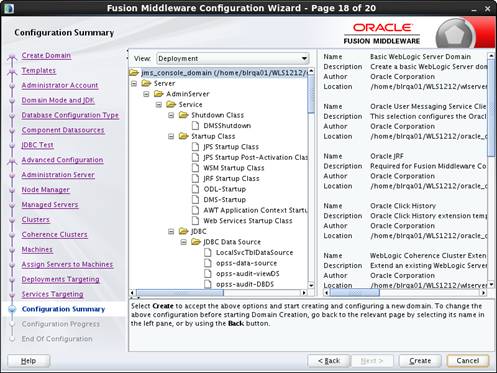Click the wizard icon in the title bar
This screenshot has height=373, width=497.
click(x=9, y=8)
